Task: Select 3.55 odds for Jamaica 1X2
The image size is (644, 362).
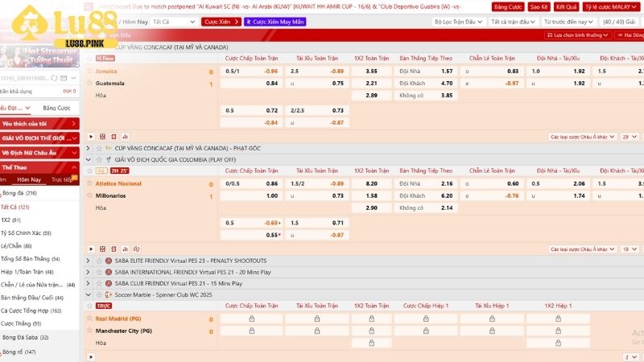Action: click(371, 72)
